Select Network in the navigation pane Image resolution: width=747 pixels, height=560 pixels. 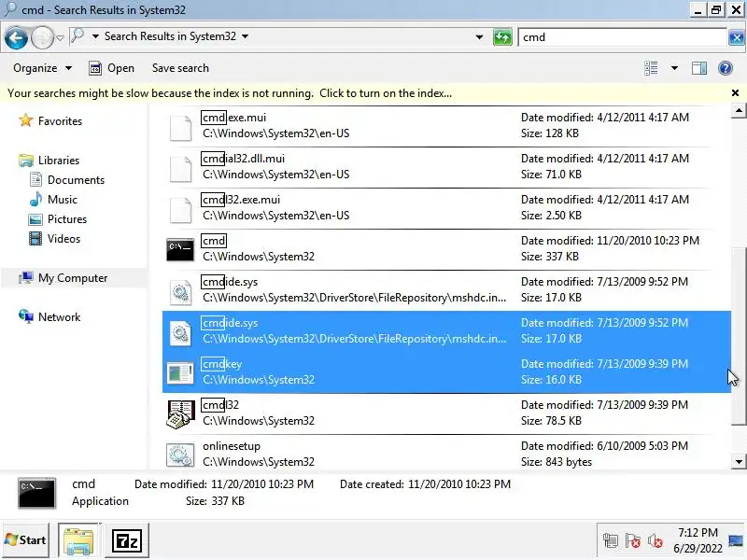click(x=59, y=316)
